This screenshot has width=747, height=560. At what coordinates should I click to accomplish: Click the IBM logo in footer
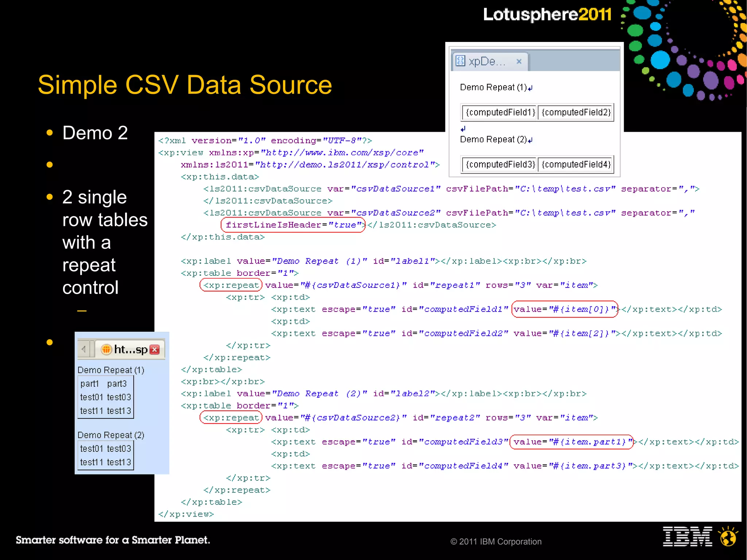(x=688, y=536)
